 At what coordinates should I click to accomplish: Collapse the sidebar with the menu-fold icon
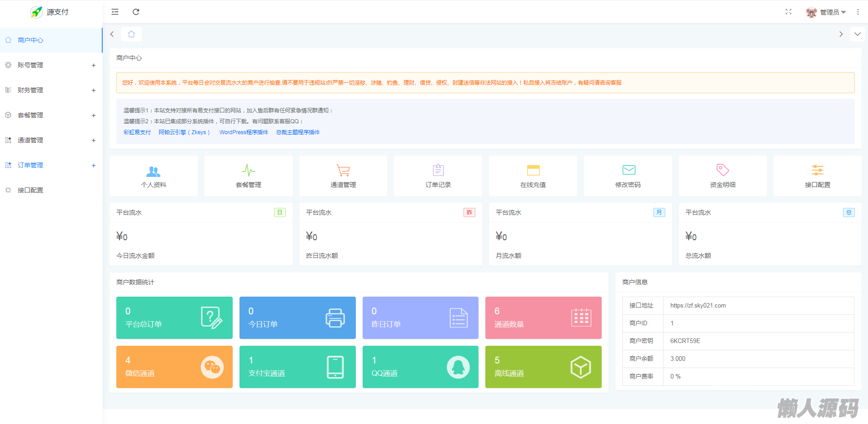tap(115, 12)
